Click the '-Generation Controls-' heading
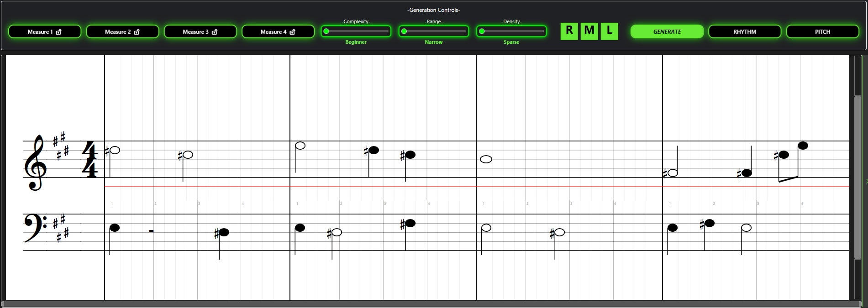868x308 pixels. coord(434,10)
